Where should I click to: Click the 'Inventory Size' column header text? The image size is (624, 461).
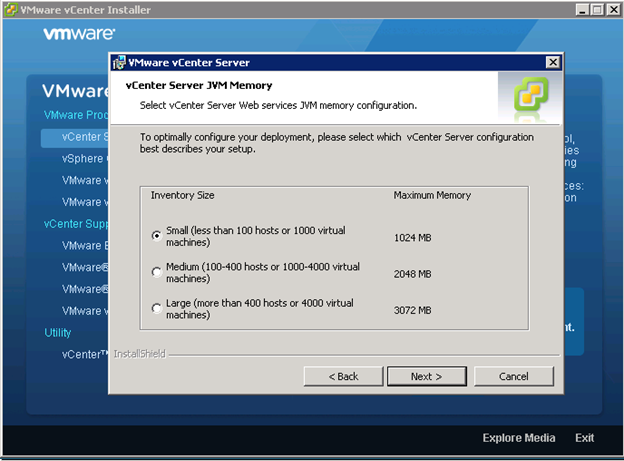182,195
